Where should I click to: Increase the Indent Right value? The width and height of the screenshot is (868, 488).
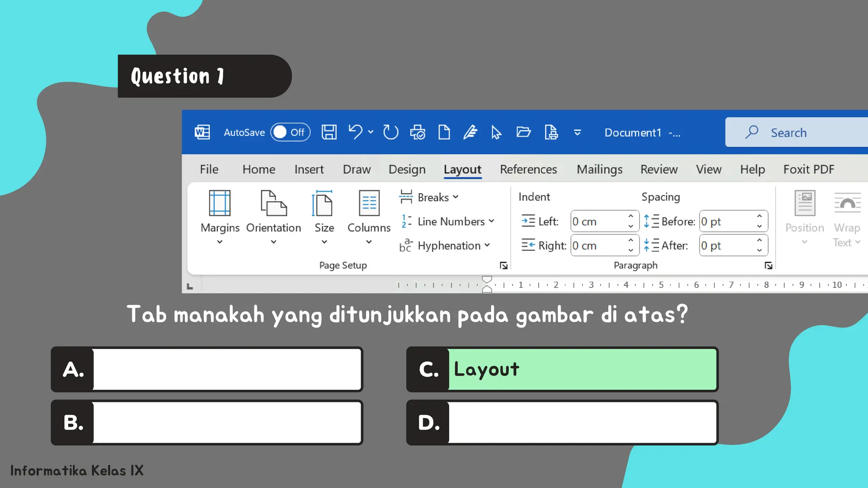coord(631,240)
